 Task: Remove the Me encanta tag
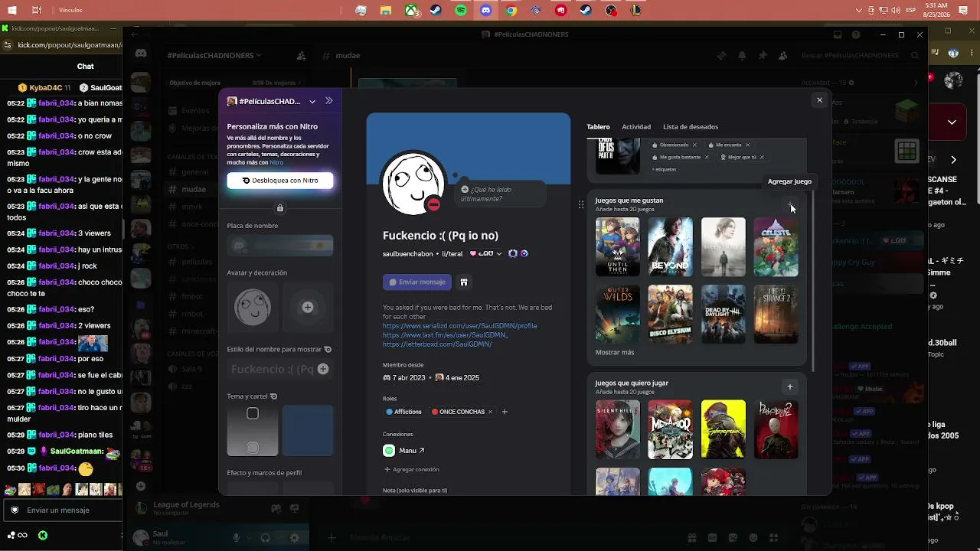pos(747,145)
